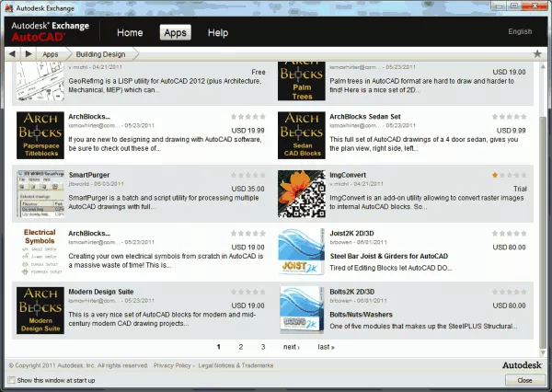Click the vertical scrollbar thumb
The image size is (552, 392).
click(543, 231)
